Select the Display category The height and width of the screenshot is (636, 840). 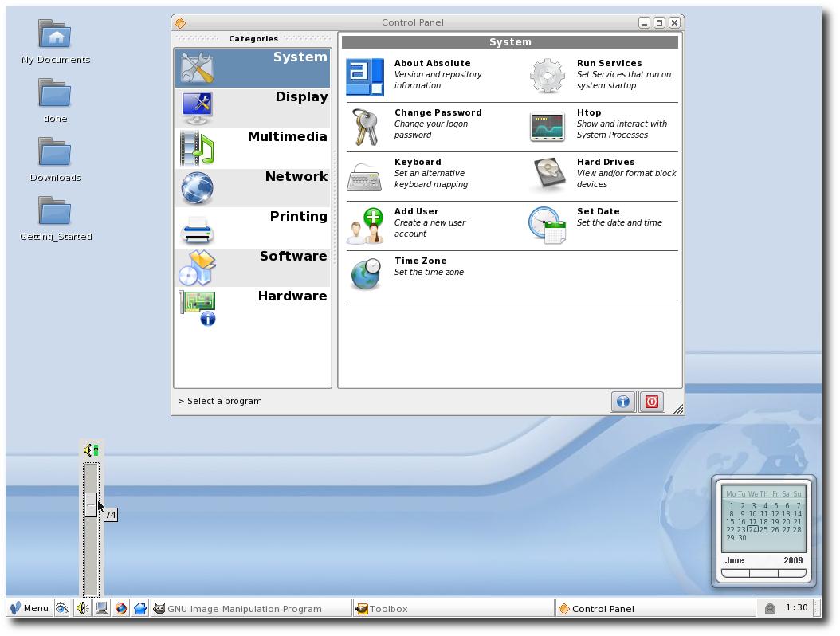click(253, 108)
